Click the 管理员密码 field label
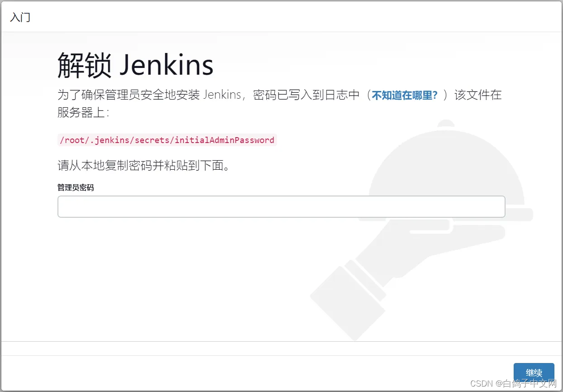 [76, 187]
